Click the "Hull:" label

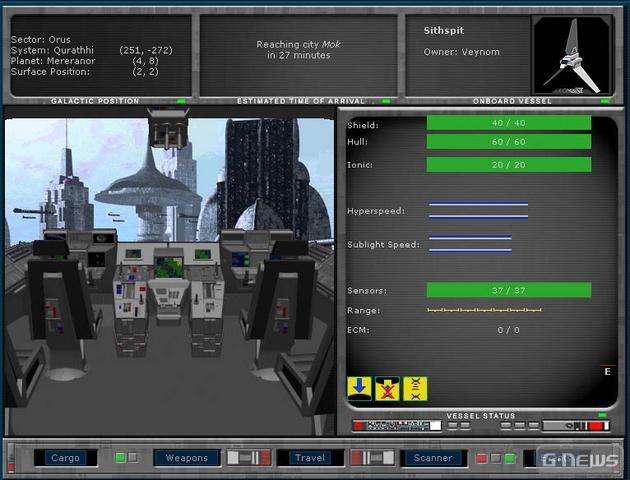pyautogui.click(x=357, y=142)
